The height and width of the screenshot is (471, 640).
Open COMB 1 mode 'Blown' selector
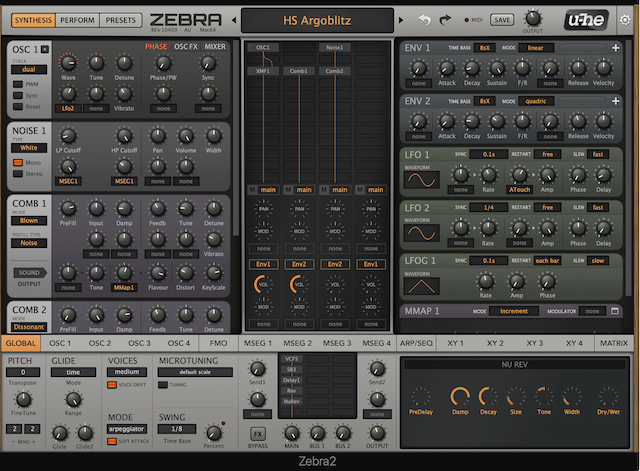click(29, 220)
